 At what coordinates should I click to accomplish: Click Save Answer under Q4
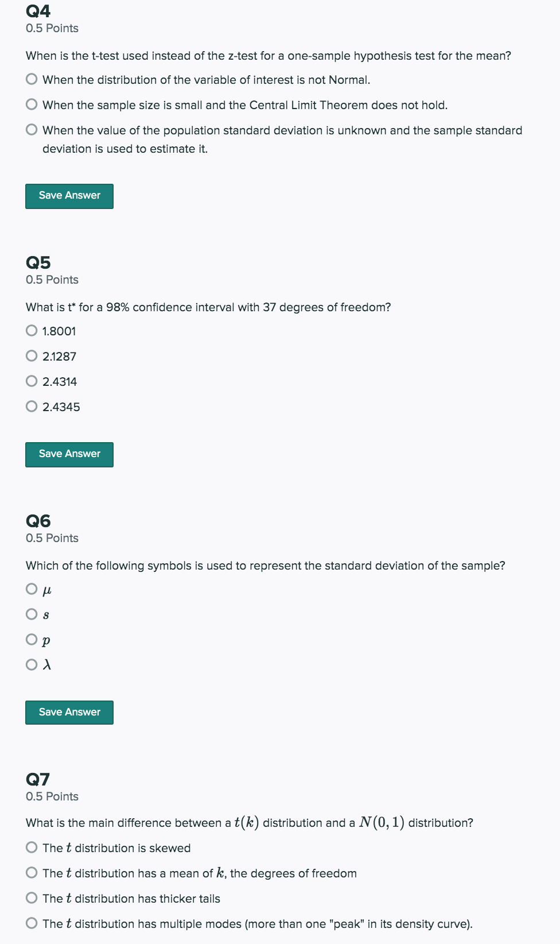click(69, 196)
